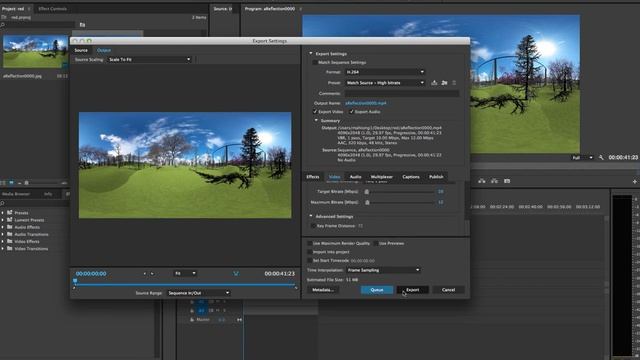Image resolution: width=640 pixels, height=360 pixels.
Task: Click the list view icon in Project panel footer
Action: pyautogui.click(x=3, y=183)
